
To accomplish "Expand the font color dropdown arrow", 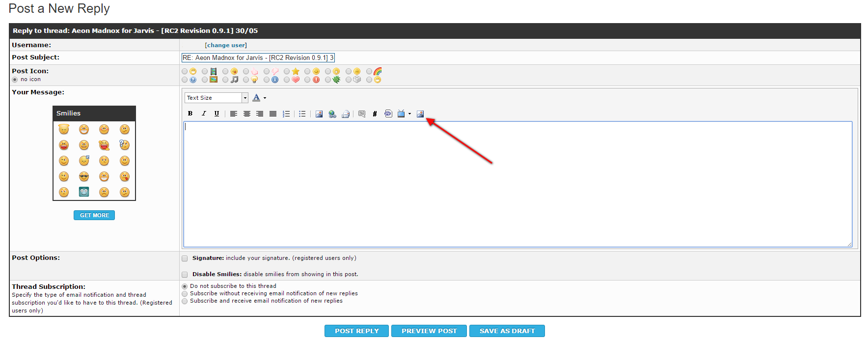I will 265,98.
